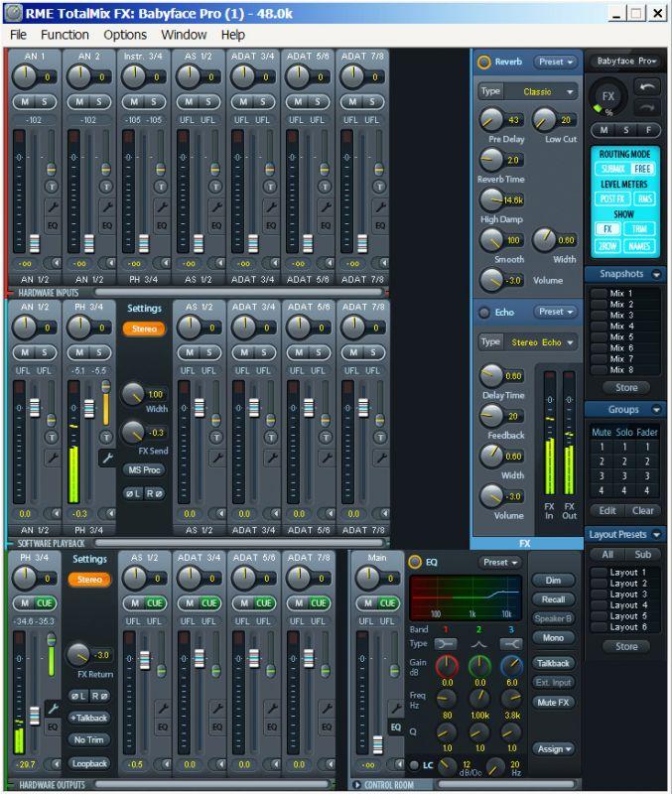The image size is (672, 794).
Task: Open the Function menu
Action: click(65, 35)
